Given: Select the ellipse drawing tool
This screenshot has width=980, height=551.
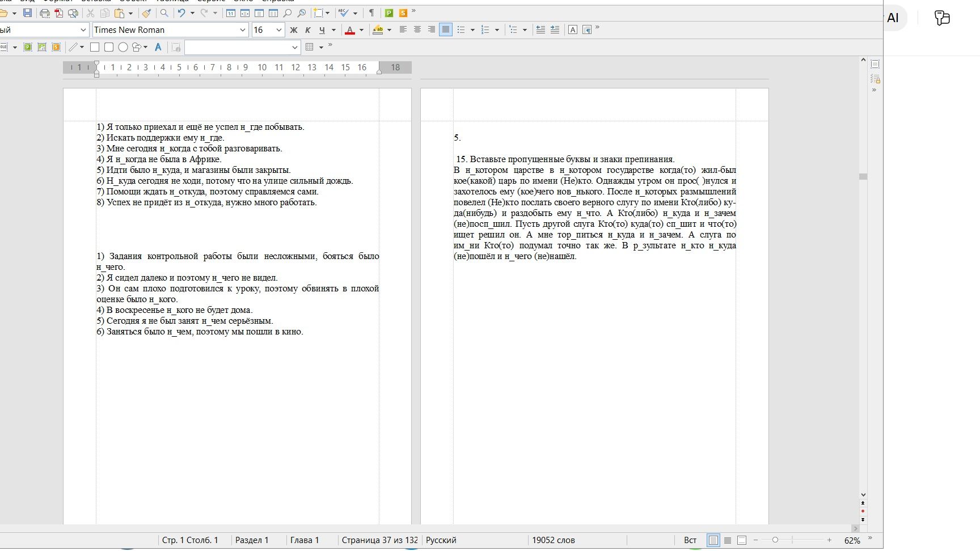Looking at the screenshot, I should pyautogui.click(x=123, y=47).
